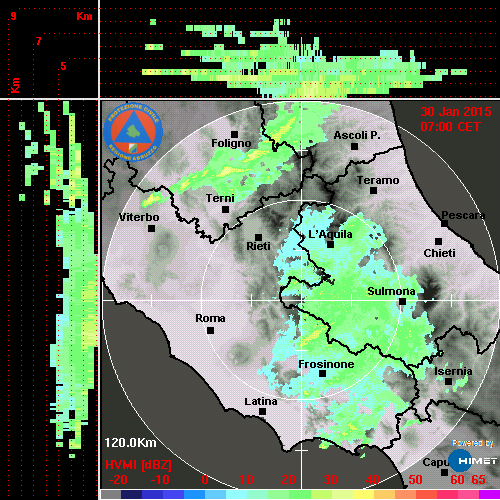Click the dark navy swatch in color bar

tap(131, 495)
